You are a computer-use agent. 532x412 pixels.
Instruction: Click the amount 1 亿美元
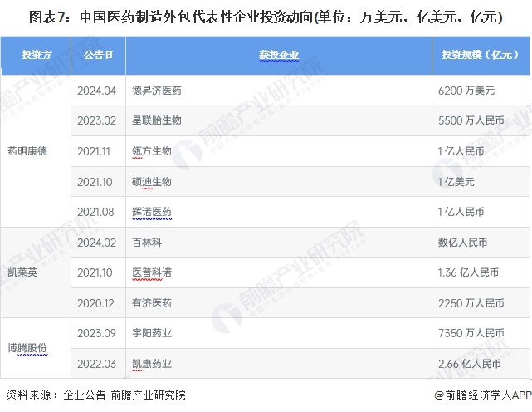point(456,182)
